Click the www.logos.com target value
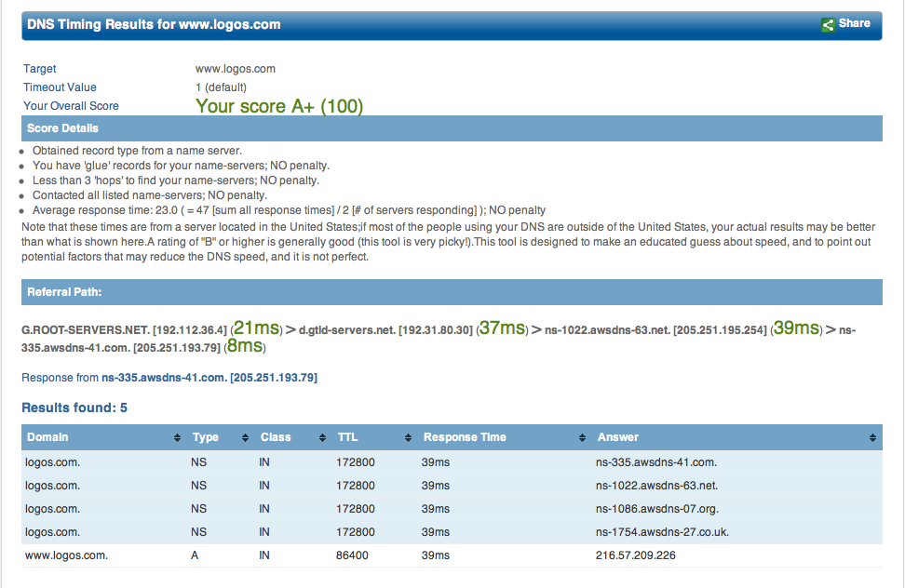905x588 pixels. tap(235, 69)
